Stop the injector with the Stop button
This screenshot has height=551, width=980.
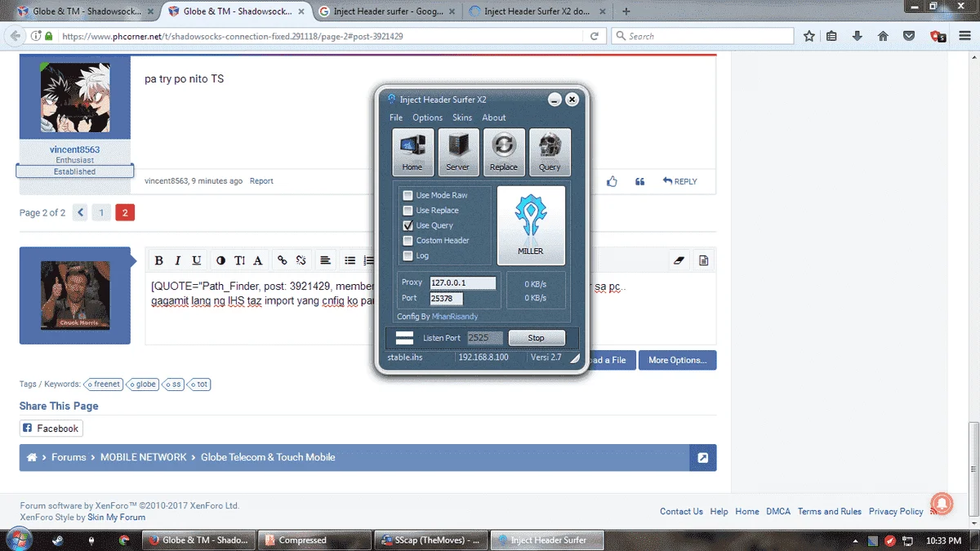click(x=537, y=337)
